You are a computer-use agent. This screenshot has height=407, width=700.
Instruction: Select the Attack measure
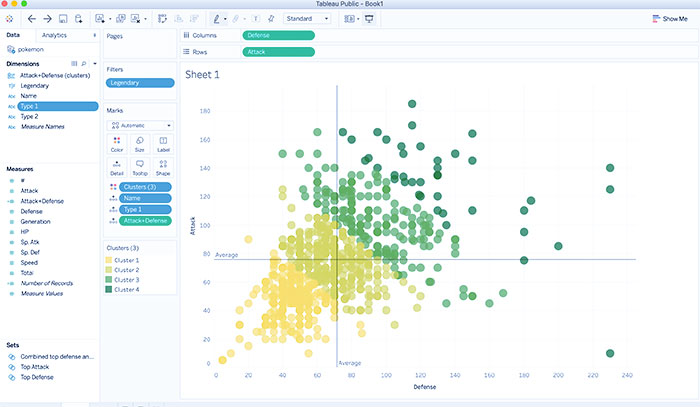(x=29, y=191)
